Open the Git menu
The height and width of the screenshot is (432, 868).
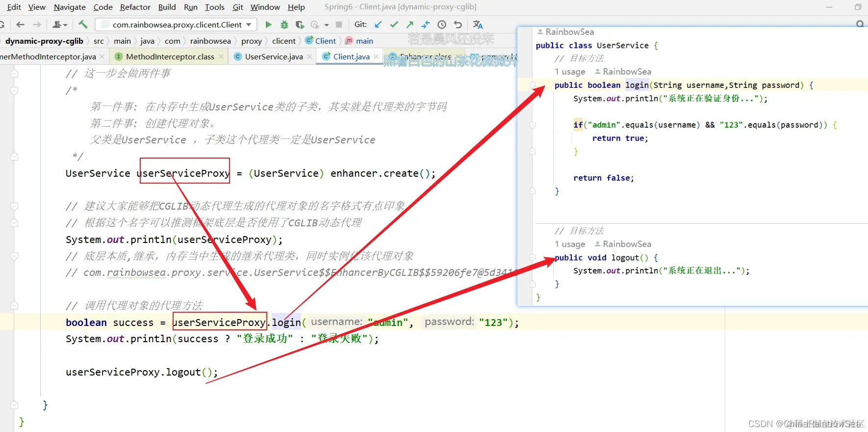click(x=238, y=7)
